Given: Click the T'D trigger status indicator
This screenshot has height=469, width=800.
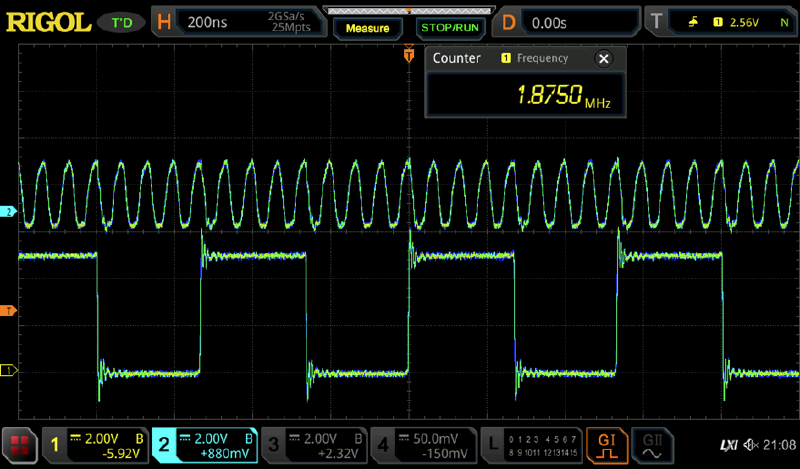Looking at the screenshot, I should tap(122, 22).
